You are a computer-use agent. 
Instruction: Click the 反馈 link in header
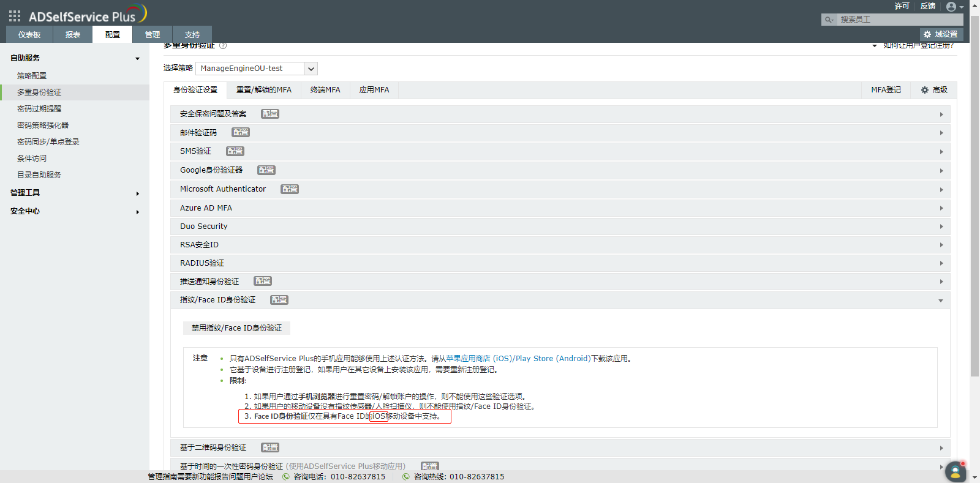click(928, 6)
